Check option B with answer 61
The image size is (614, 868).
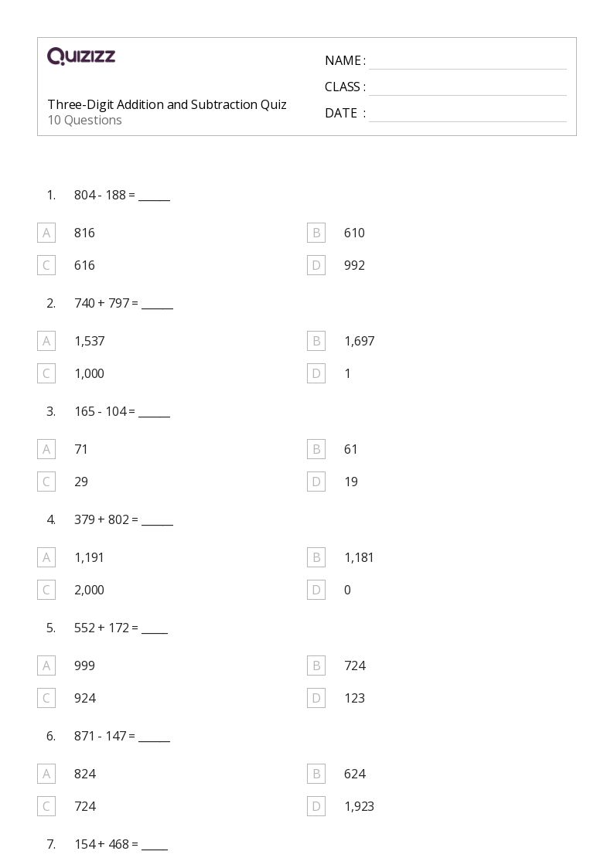point(316,449)
